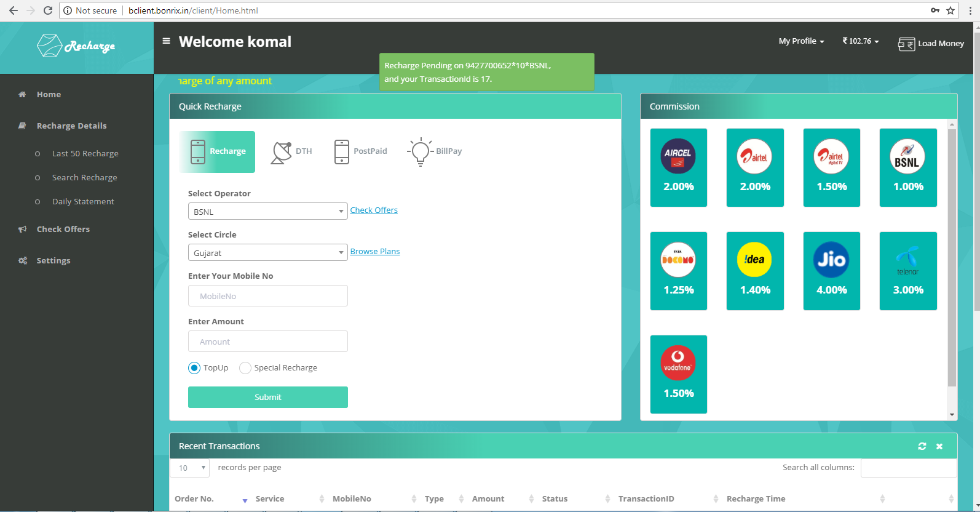Select the Special Recharge radio button
The height and width of the screenshot is (512, 980).
click(x=245, y=368)
